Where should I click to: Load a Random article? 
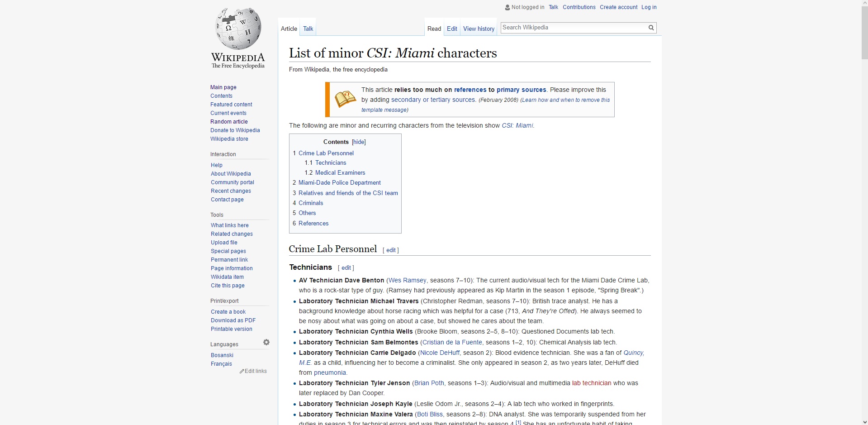pos(229,122)
